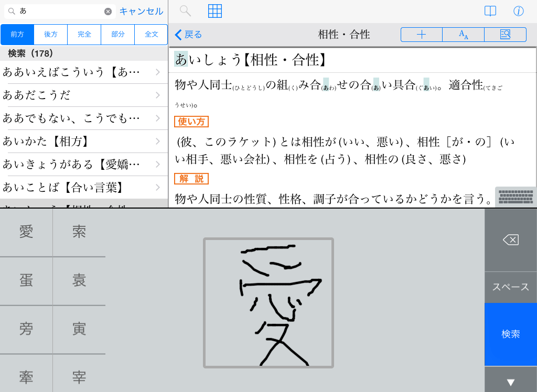The height and width of the screenshot is (392, 537).
Task: Switch to 後方 suffix match mode
Action: [x=51, y=35]
